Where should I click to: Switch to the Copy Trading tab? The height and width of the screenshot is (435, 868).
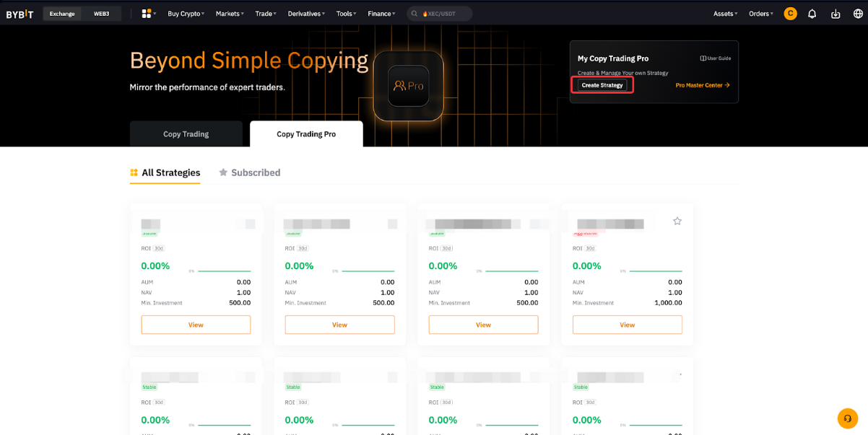(x=186, y=134)
